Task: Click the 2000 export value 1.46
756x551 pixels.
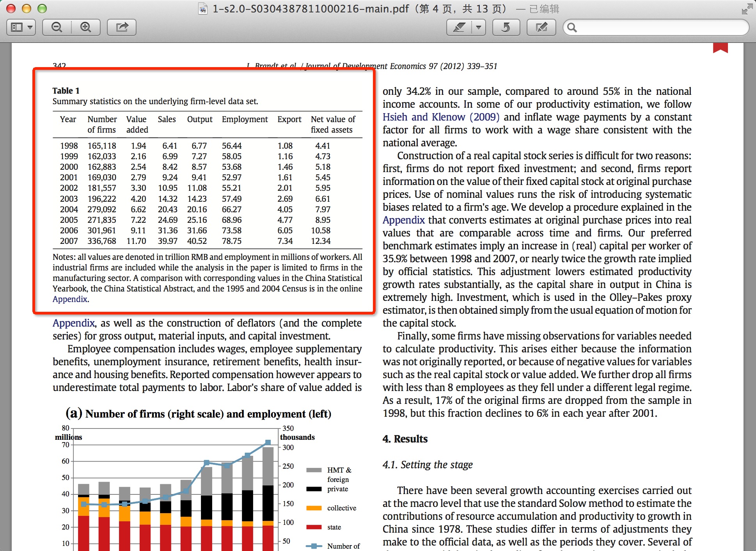Action: coord(285,167)
